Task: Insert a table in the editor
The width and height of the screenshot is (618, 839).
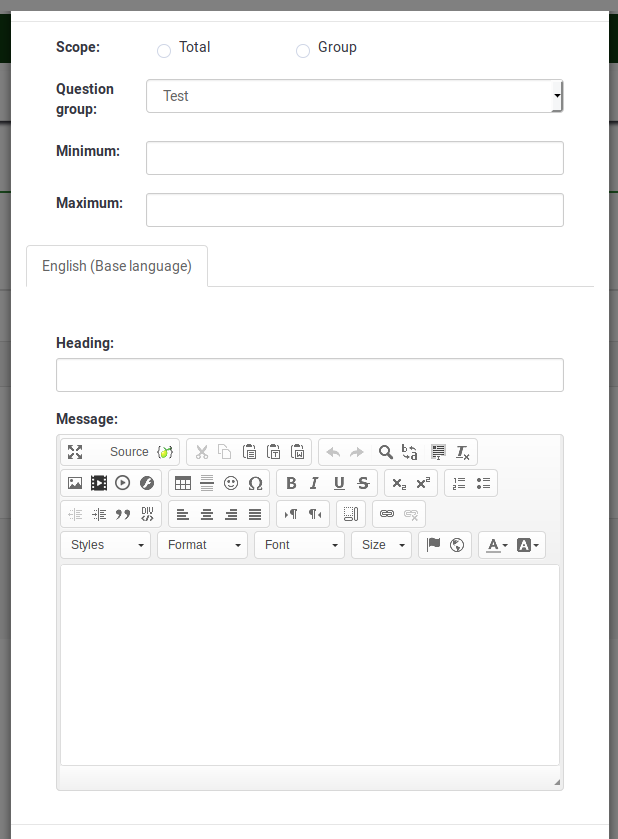Action: (183, 483)
